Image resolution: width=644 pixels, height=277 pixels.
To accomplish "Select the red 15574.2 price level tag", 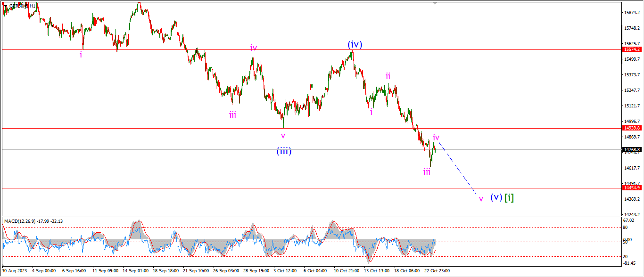I will click(x=632, y=49).
